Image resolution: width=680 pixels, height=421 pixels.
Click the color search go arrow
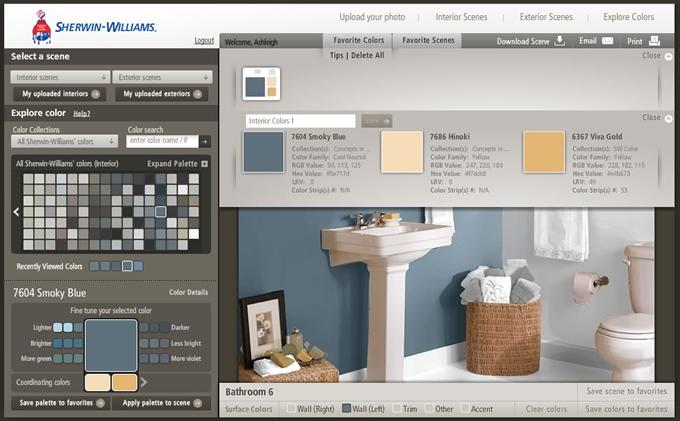205,141
